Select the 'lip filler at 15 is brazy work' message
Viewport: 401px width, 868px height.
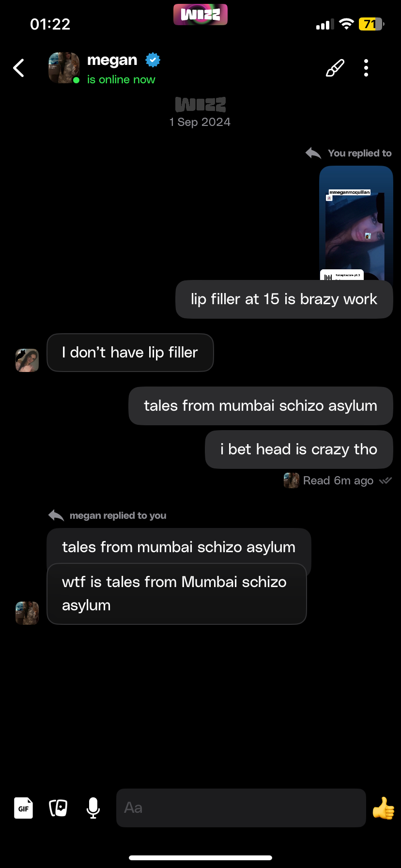click(284, 299)
